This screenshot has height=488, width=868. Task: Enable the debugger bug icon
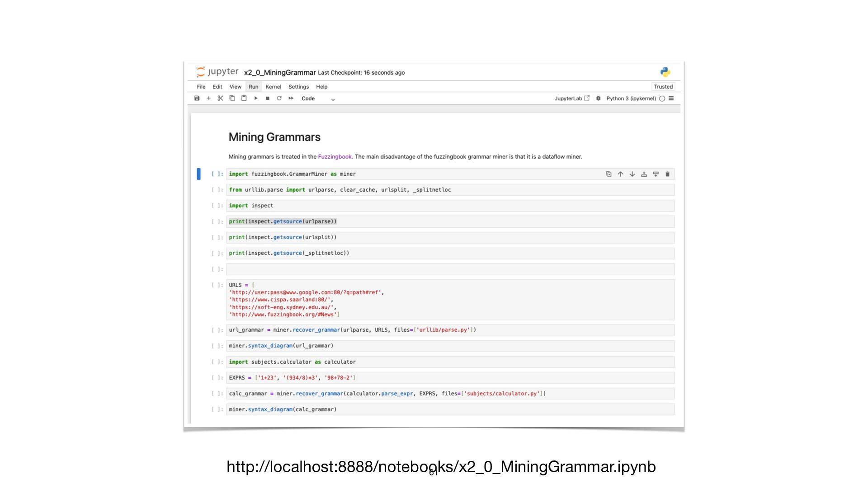pyautogui.click(x=598, y=99)
